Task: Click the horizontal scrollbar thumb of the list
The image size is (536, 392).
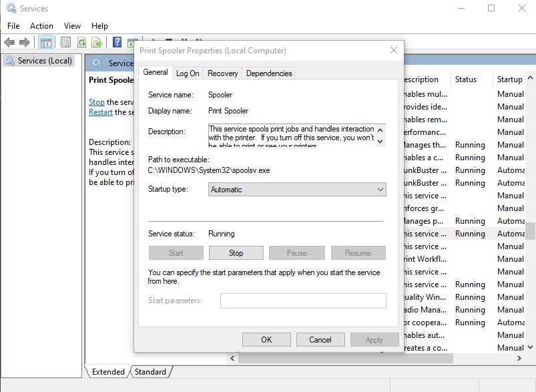Action: tap(345, 358)
